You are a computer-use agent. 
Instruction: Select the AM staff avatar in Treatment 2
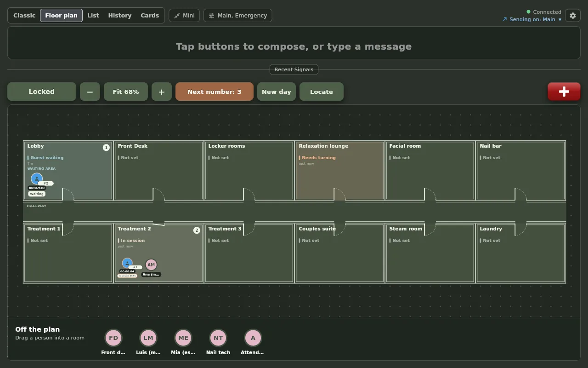tap(151, 264)
